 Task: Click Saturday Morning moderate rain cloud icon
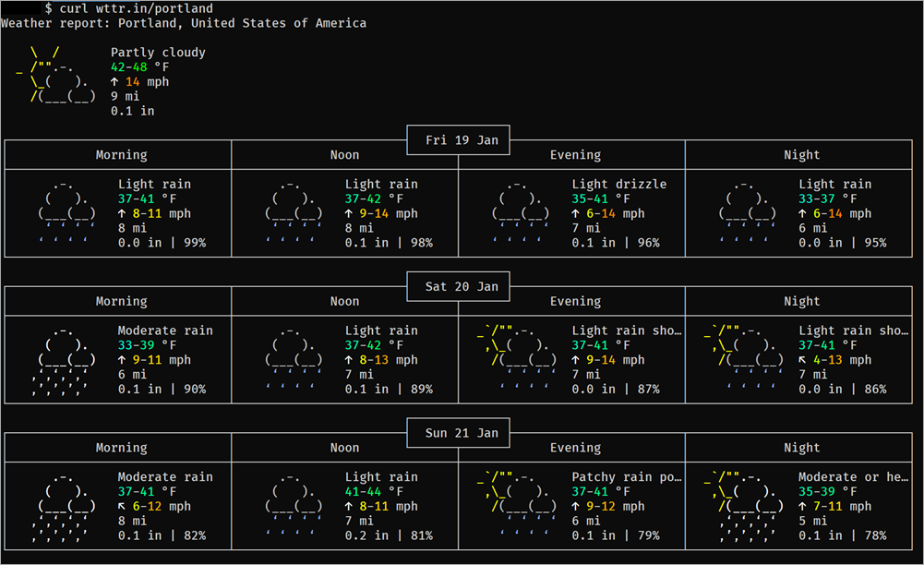point(64,361)
